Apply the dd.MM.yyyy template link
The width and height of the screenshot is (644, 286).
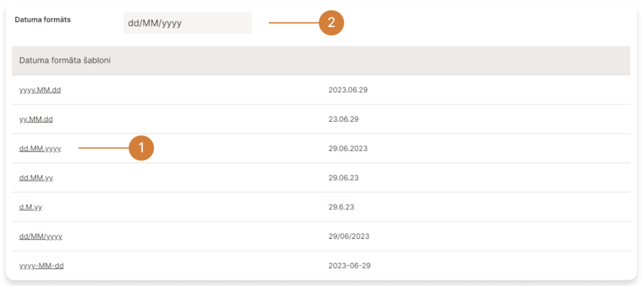pyautogui.click(x=40, y=149)
